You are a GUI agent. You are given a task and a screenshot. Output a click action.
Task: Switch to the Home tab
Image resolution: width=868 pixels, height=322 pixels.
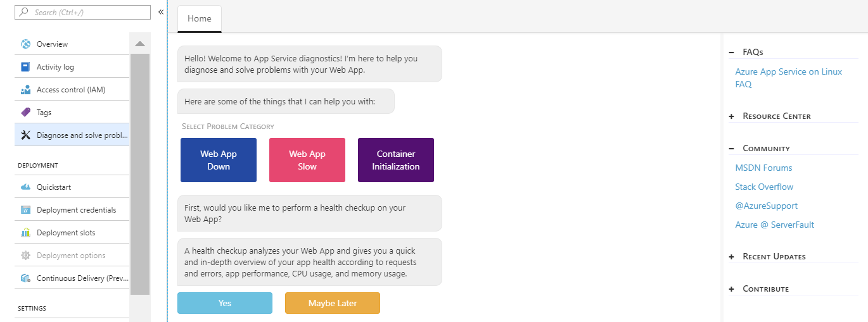click(200, 19)
